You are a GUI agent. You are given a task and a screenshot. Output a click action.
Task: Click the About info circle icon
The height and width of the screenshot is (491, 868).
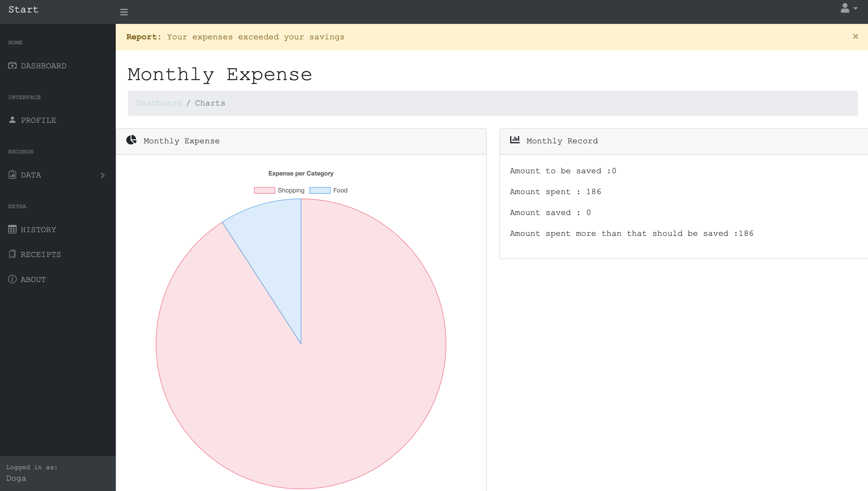click(x=12, y=279)
